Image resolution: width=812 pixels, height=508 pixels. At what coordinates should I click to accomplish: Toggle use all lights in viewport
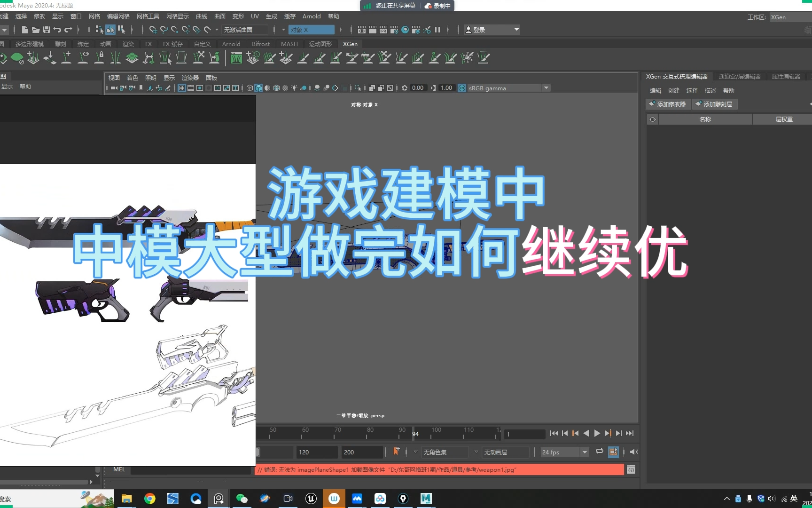pyautogui.click(x=294, y=88)
